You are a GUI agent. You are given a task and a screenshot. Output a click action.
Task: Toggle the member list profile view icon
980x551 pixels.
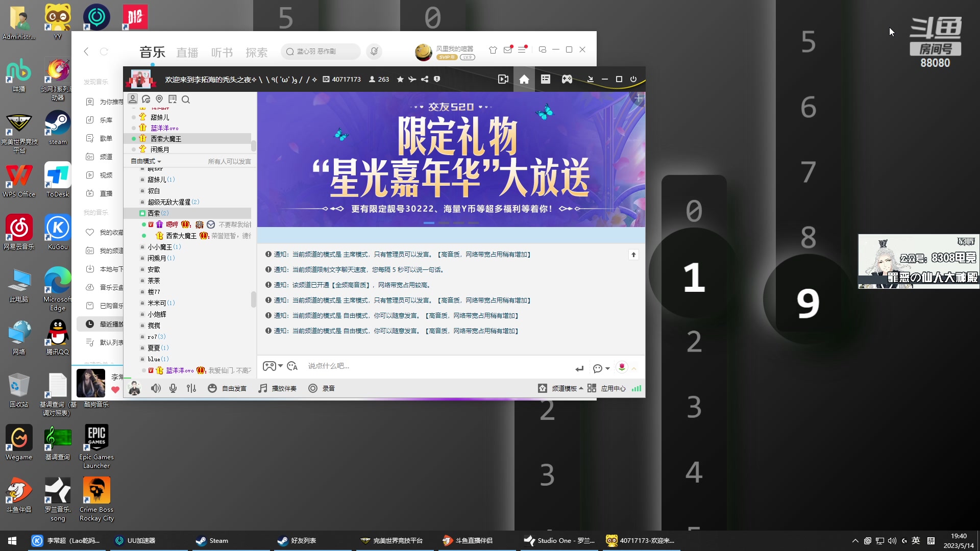[133, 99]
